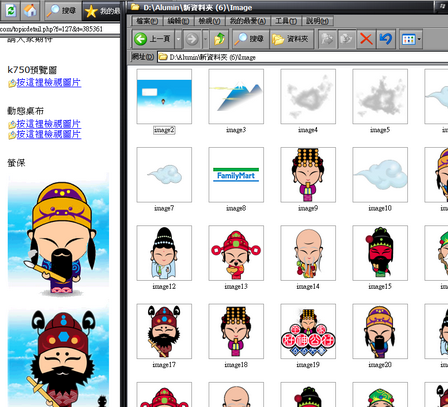This screenshot has width=448, height=407.
Task: Select the image10 large blue cloud thumbnail
Action: click(380, 175)
